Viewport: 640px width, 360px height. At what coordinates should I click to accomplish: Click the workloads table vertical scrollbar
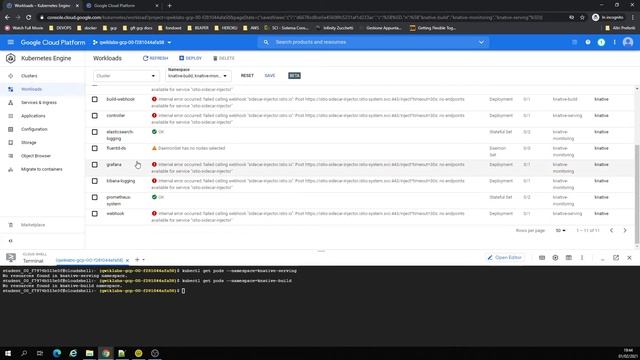pos(637,194)
